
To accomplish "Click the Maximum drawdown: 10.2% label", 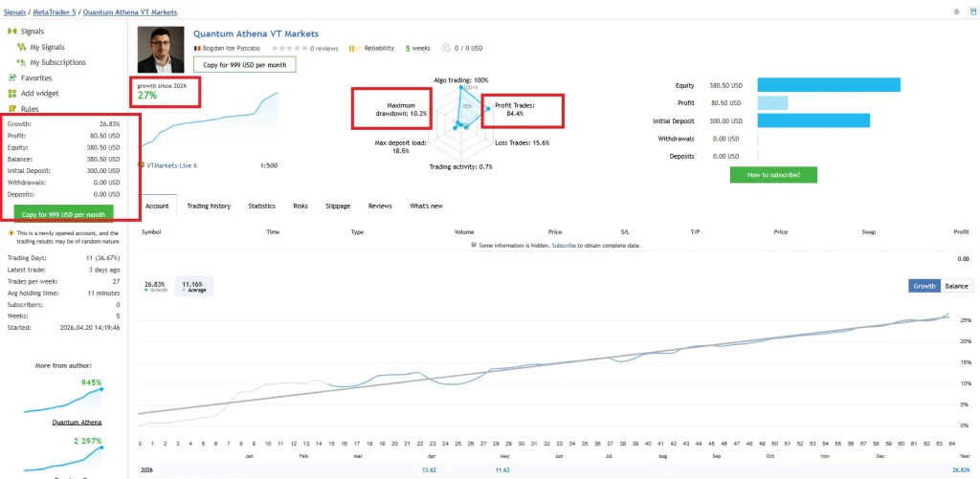I will [x=402, y=110].
